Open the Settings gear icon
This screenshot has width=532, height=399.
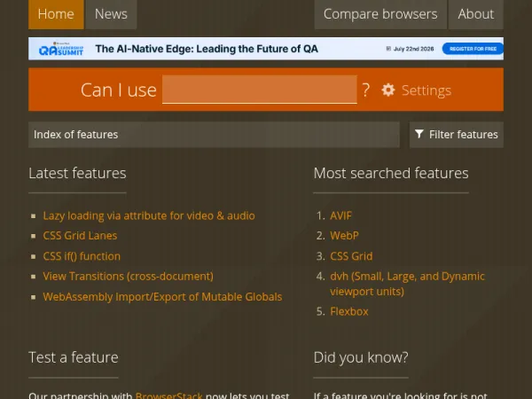(388, 90)
